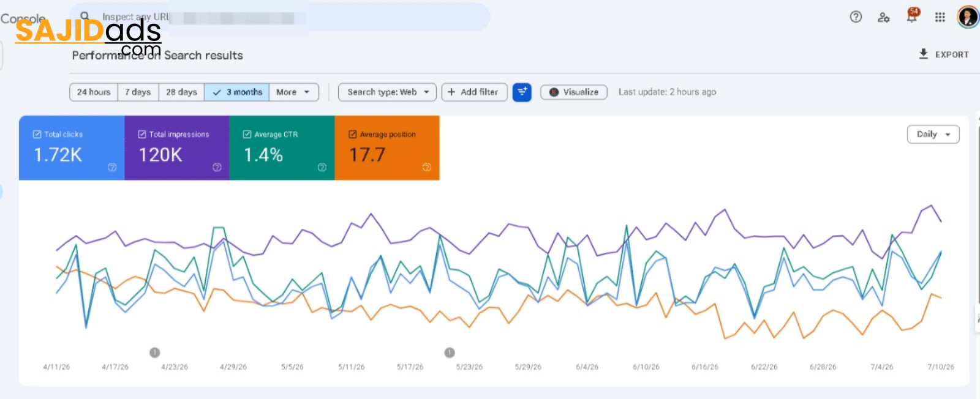Viewport: 980px width, 399px height.
Task: Click the Add filter button
Action: tap(474, 92)
